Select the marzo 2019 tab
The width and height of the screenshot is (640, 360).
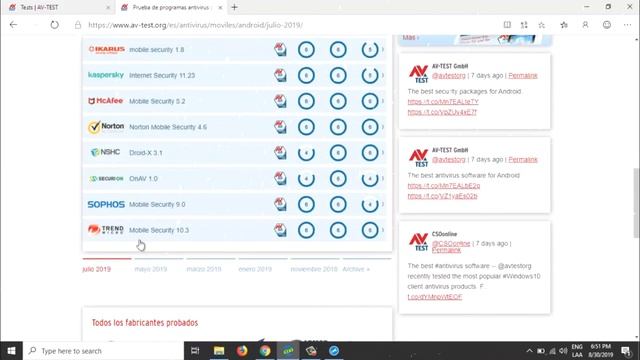click(x=204, y=269)
